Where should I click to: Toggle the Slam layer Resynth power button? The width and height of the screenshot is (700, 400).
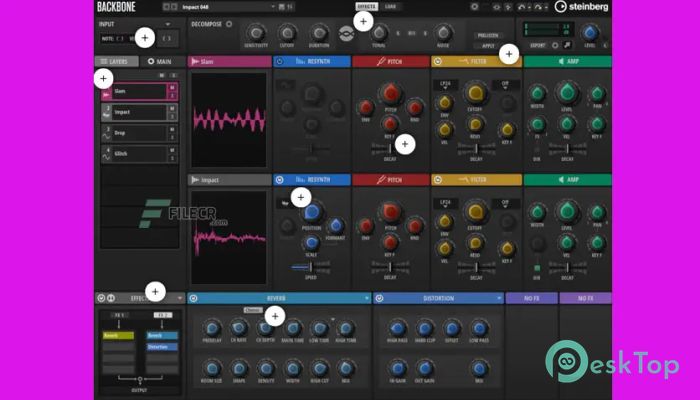(279, 61)
